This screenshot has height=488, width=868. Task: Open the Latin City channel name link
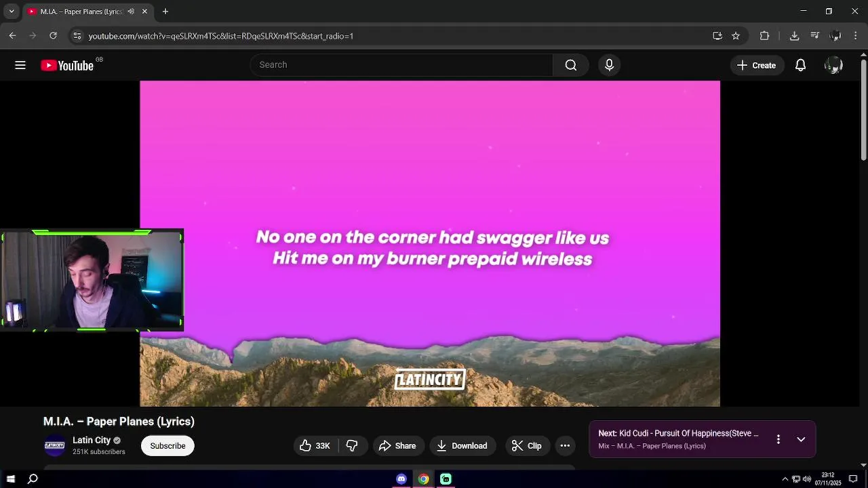(x=92, y=440)
